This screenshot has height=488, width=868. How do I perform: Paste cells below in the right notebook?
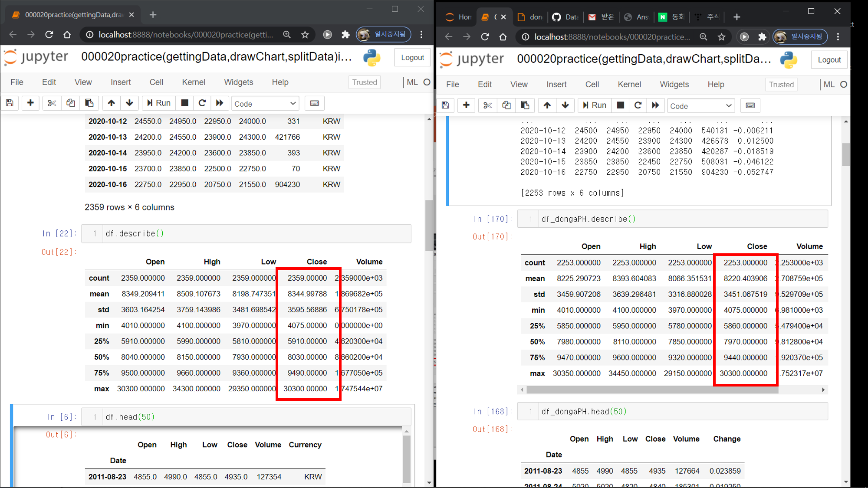(525, 105)
